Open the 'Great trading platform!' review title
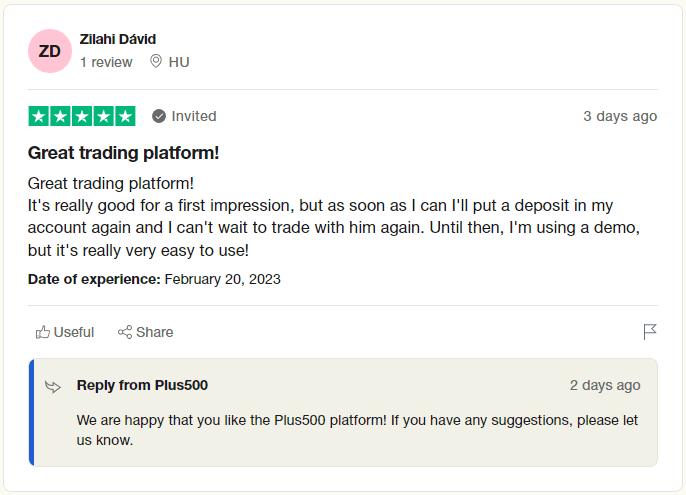This screenshot has width=686, height=495. coord(123,153)
